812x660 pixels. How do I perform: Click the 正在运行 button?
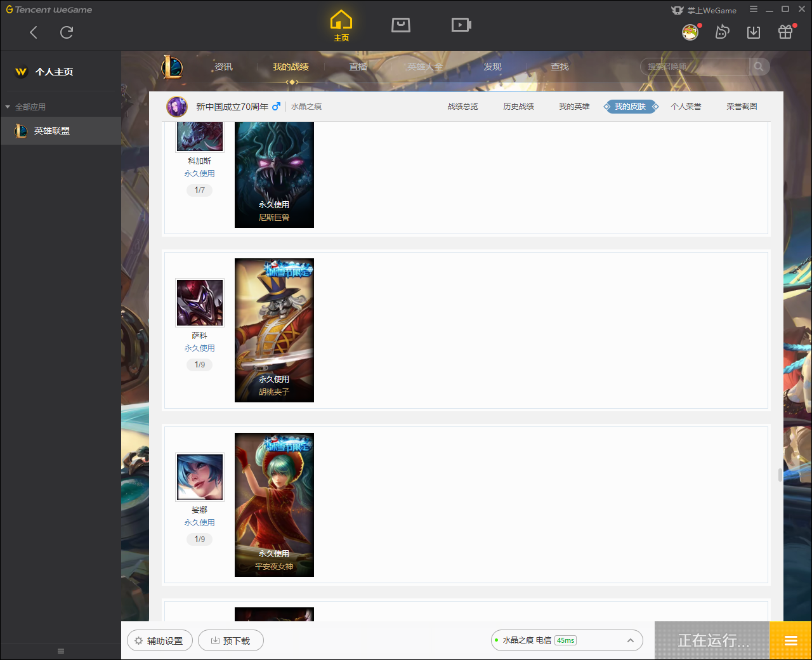712,640
